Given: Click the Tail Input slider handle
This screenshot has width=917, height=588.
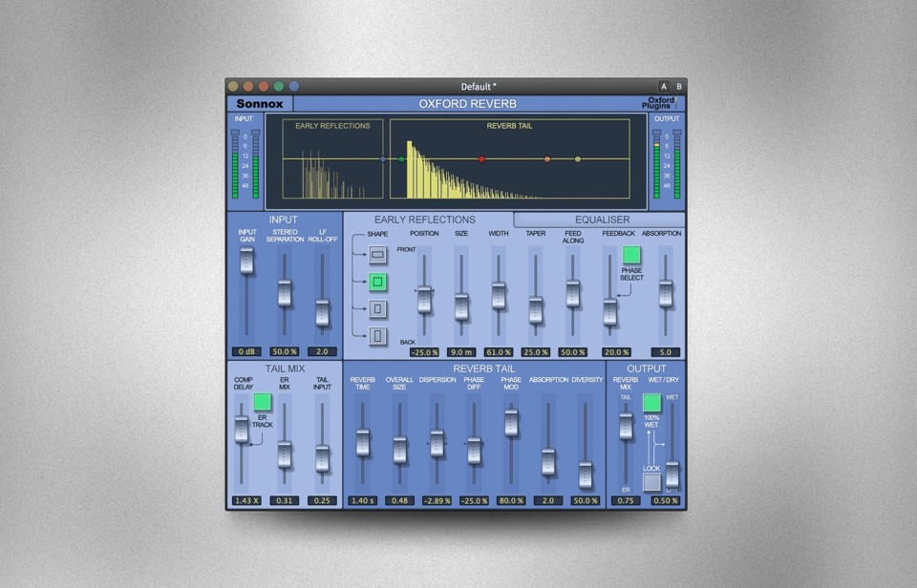Looking at the screenshot, I should 322,457.
